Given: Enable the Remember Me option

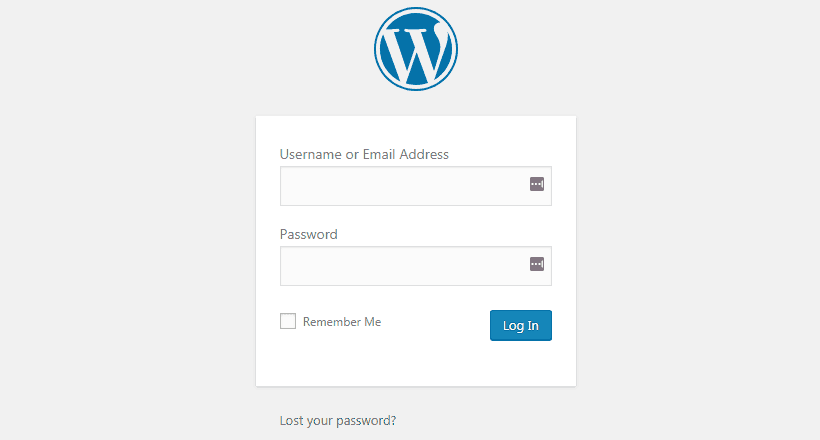Looking at the screenshot, I should (288, 321).
